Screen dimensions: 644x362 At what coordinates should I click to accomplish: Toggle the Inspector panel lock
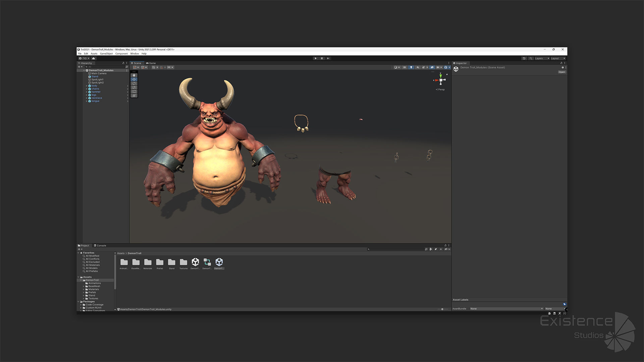(x=561, y=63)
